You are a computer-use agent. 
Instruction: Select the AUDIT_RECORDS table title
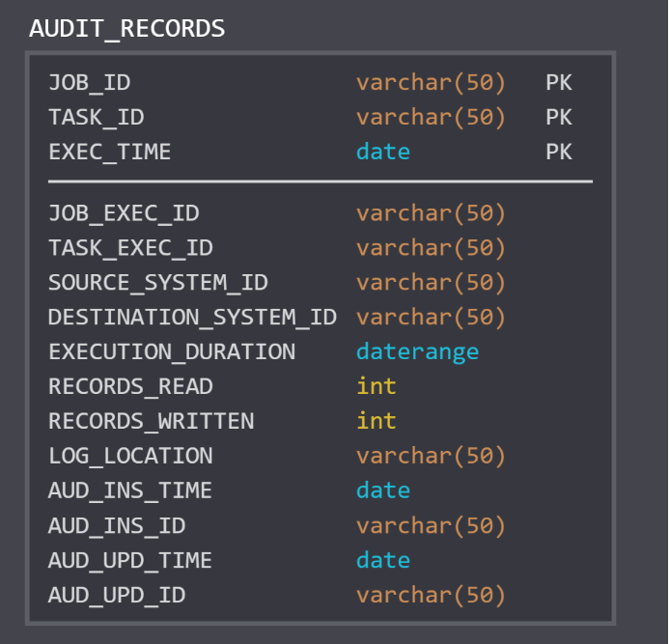(x=126, y=29)
